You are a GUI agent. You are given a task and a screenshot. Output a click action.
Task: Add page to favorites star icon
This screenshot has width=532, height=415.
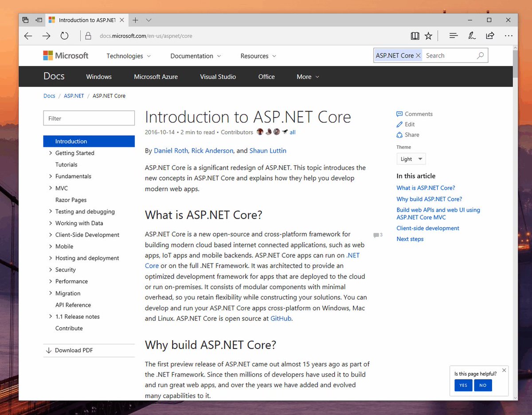pos(428,36)
